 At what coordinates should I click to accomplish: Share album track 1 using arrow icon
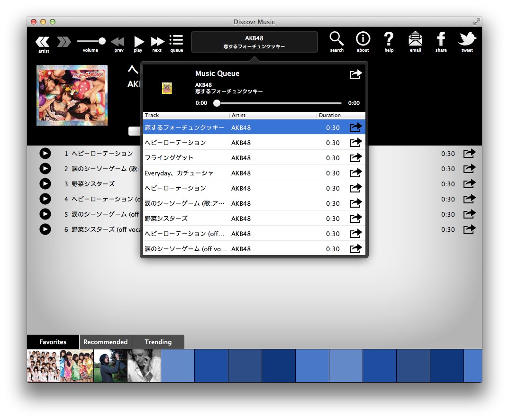469,154
